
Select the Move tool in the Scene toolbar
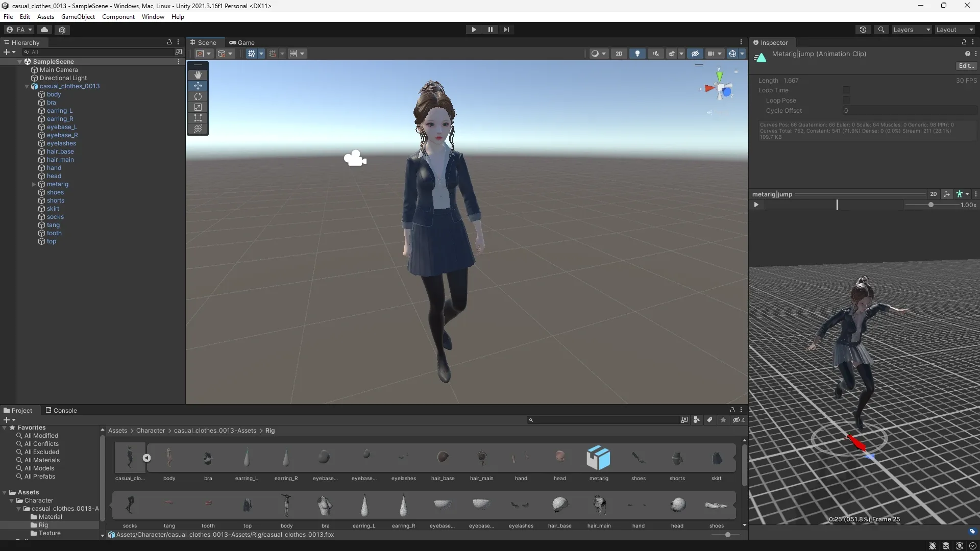(x=198, y=86)
